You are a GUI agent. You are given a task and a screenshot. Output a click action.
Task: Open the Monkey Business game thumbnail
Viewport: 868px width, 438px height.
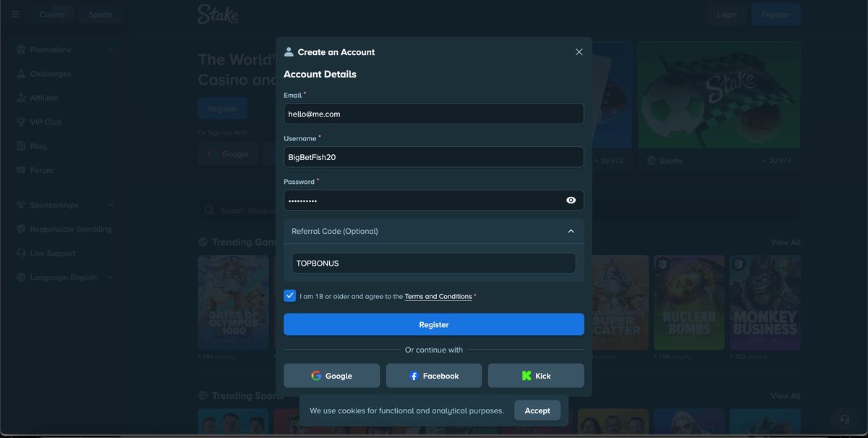tap(765, 303)
